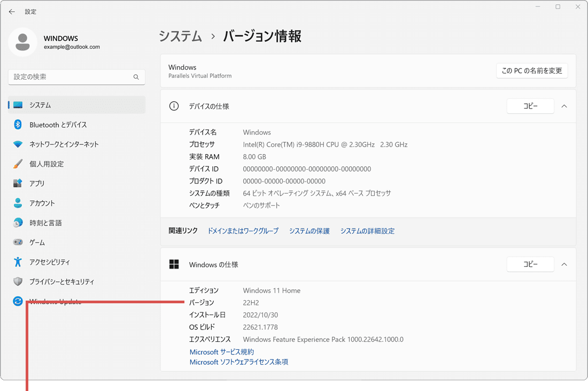Open the WINDOWS account profile picture
The image size is (588, 391).
[x=22, y=42]
